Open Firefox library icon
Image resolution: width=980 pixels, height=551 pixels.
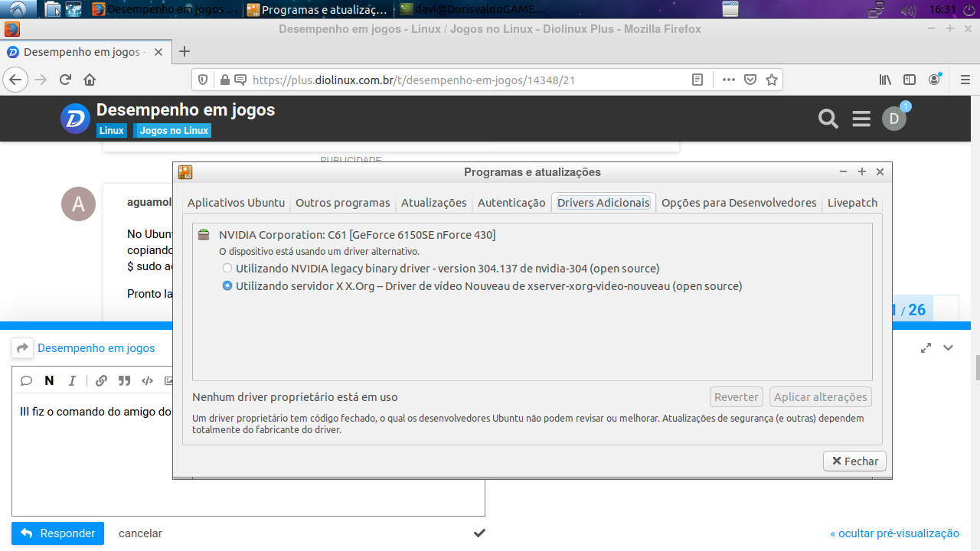(885, 80)
